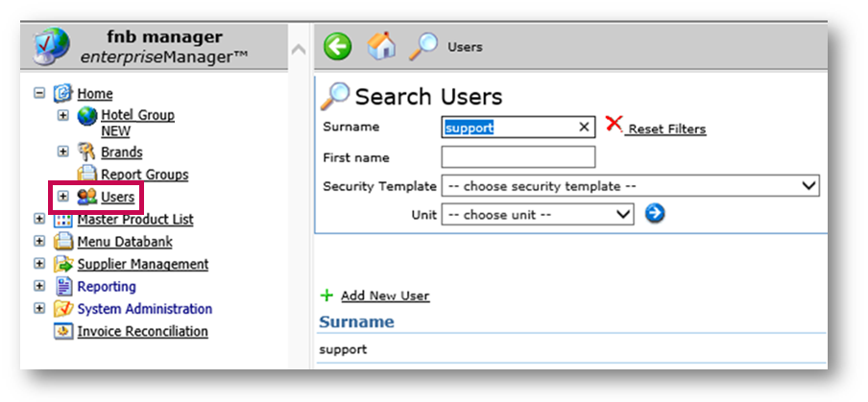Click the blue go arrow beside Unit
868x402 pixels.
pos(655,213)
